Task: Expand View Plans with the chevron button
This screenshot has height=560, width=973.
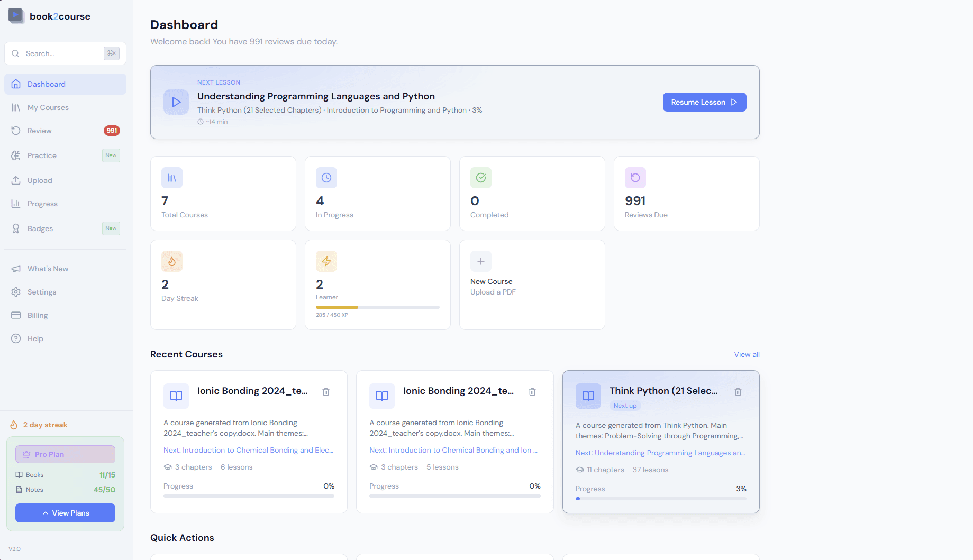Action: [65, 513]
